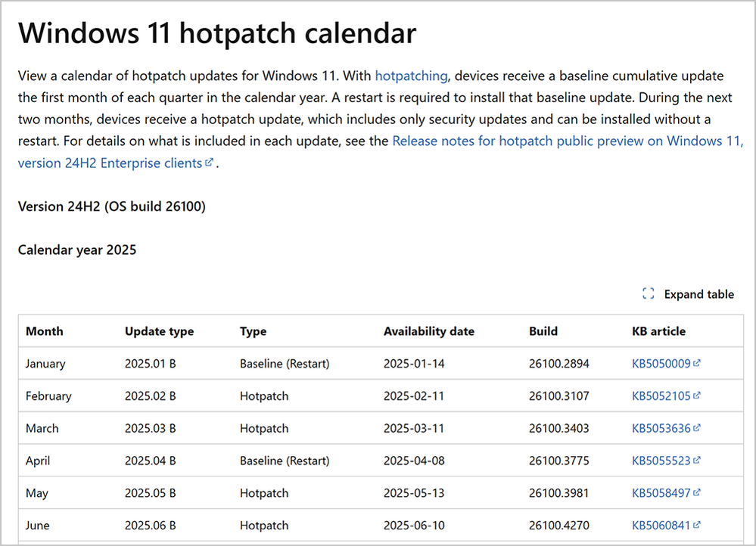
Task: Click update type '2025.03 B'
Action: 151,429
